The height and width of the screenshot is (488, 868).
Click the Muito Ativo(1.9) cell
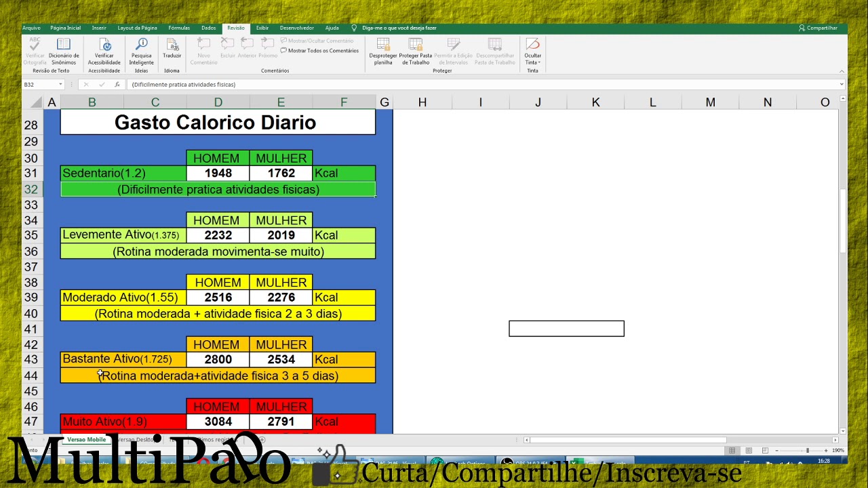pos(123,422)
